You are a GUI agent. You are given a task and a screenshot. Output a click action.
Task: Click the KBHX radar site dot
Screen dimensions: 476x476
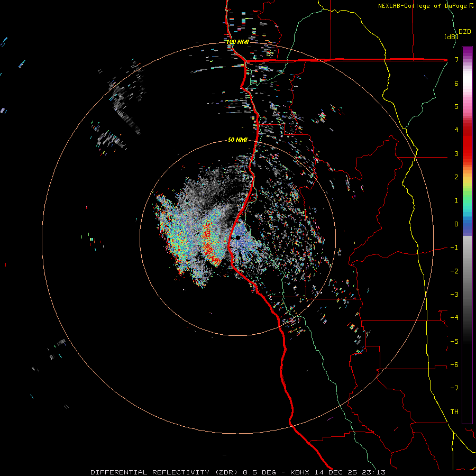coord(238,237)
